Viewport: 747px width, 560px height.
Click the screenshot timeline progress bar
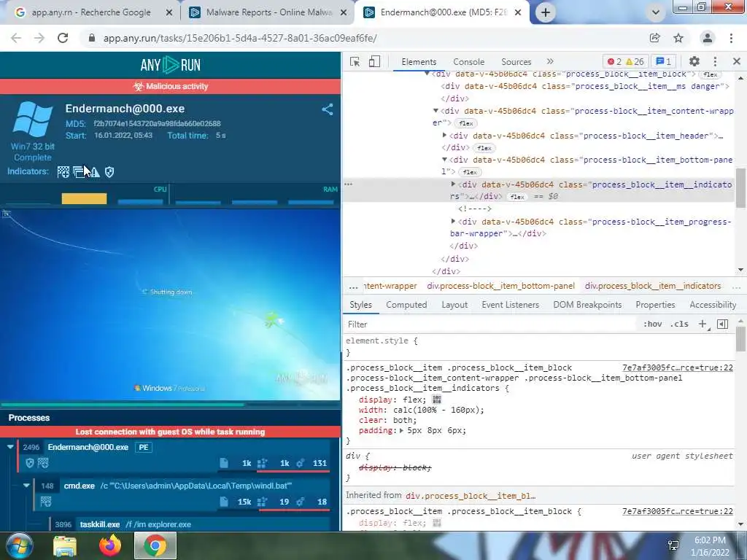pyautogui.click(x=170, y=405)
